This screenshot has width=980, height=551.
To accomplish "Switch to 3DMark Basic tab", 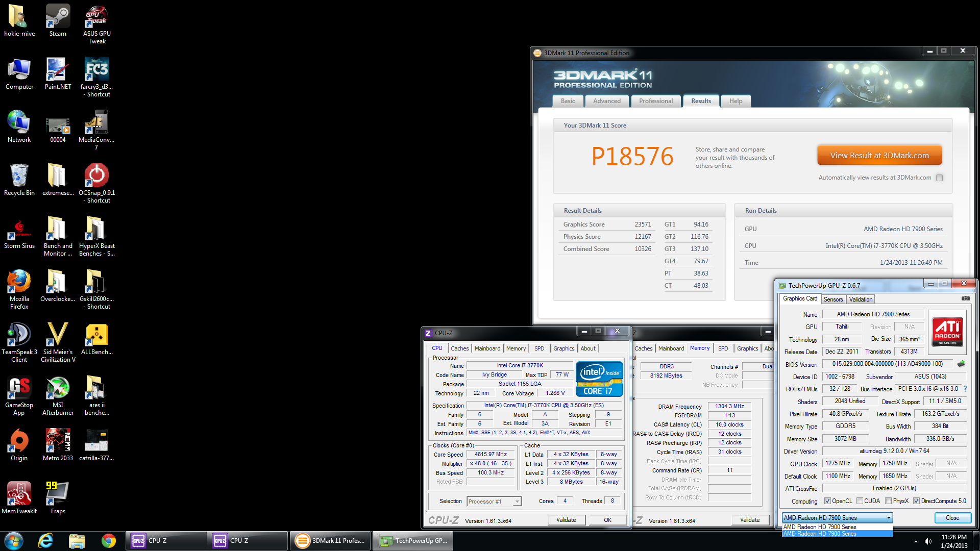I will coord(568,101).
